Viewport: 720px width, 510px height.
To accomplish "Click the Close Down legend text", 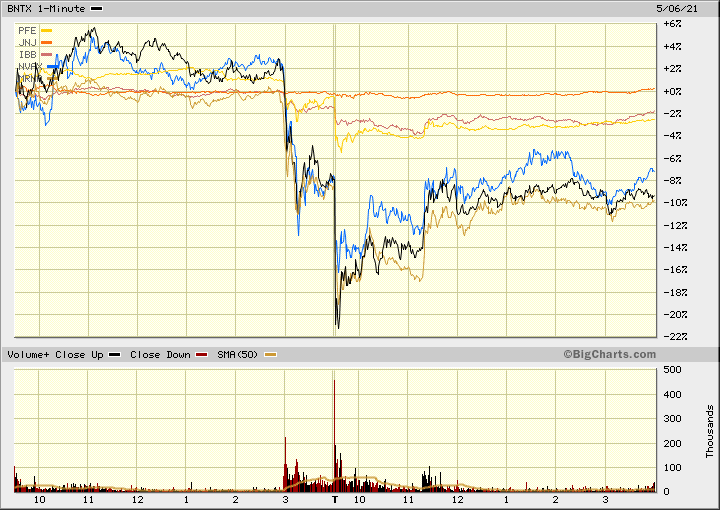I will click(160, 354).
